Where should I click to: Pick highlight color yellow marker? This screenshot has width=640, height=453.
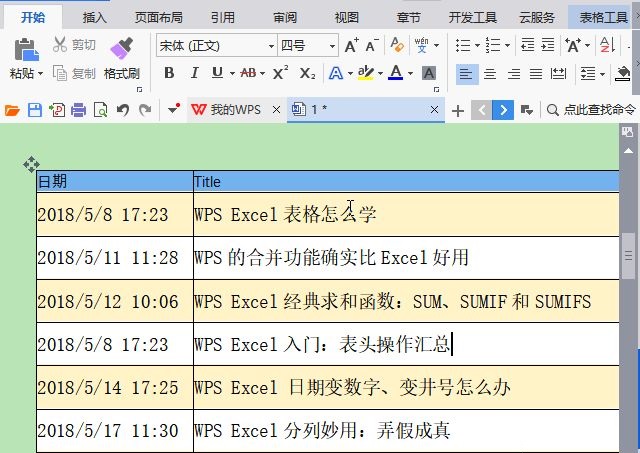[x=365, y=73]
